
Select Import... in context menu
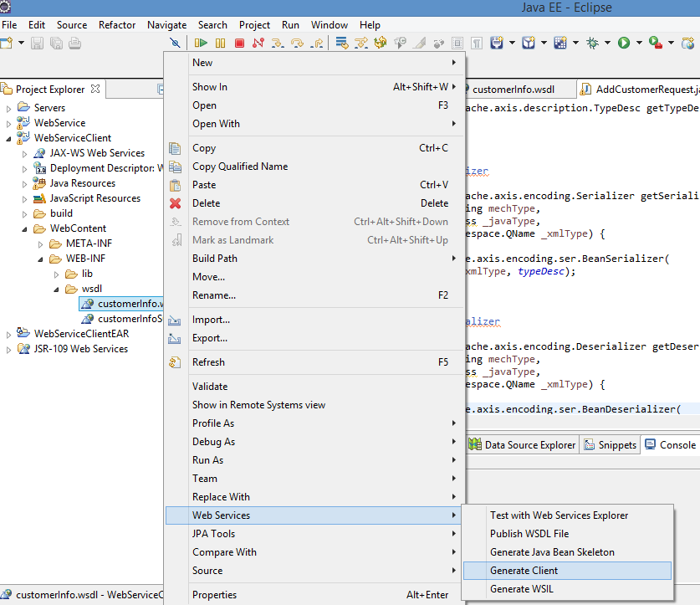(314, 320)
